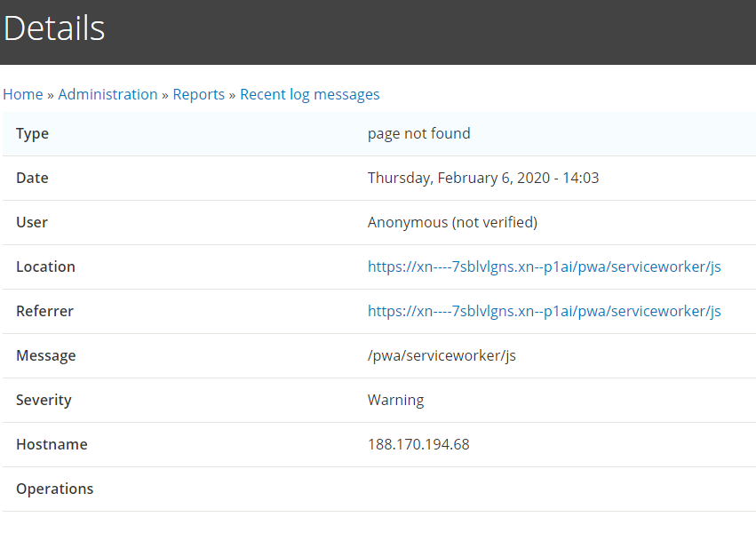The image size is (756, 533).
Task: Click the /pwa/serviceworker/js message text
Action: [x=442, y=355]
